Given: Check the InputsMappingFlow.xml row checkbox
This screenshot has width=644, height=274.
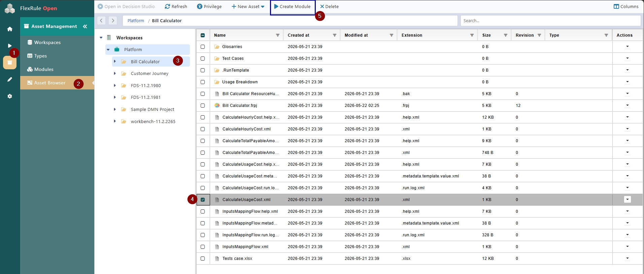Looking at the screenshot, I should (203, 247).
